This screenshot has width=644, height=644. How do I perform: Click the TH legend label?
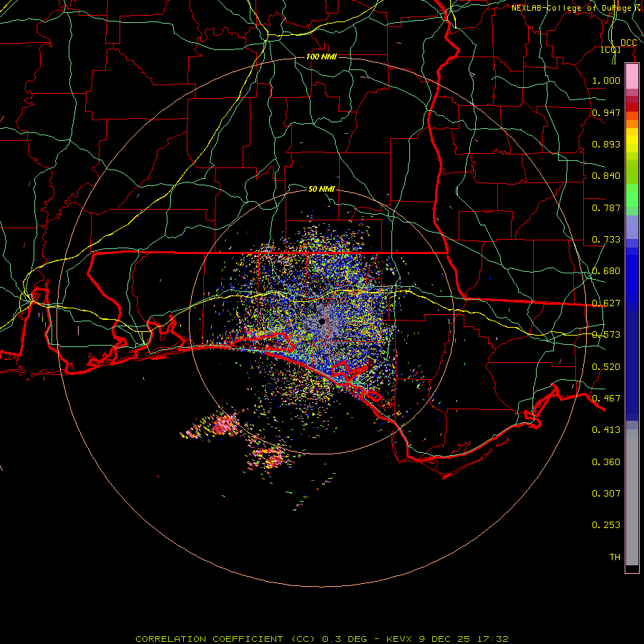(x=615, y=557)
